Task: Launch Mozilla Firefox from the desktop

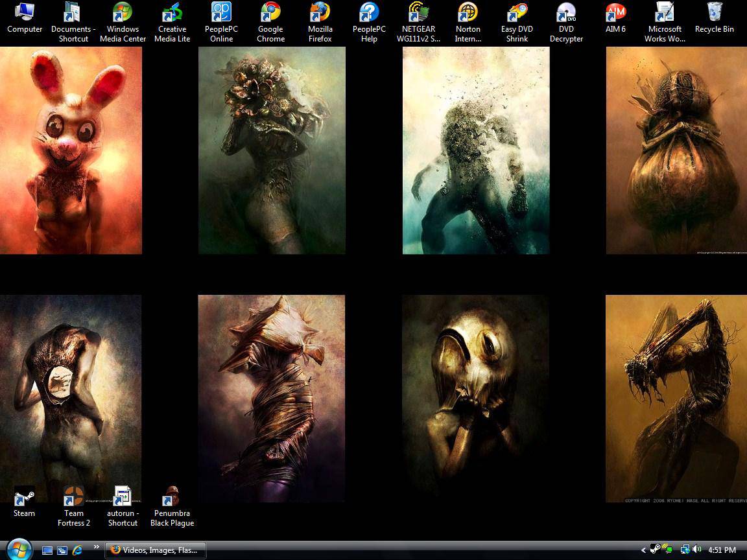Action: point(320,13)
